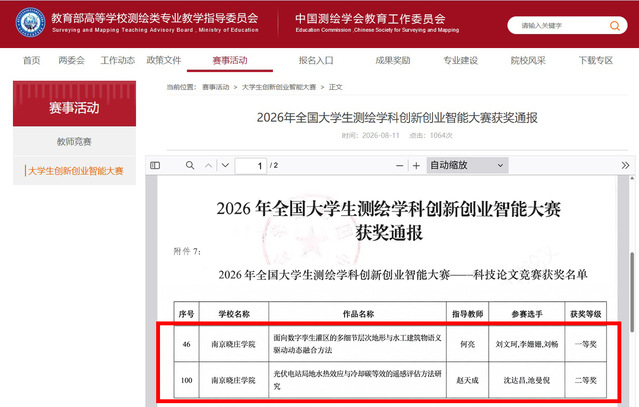
Task: Click table header 获奖等级
Action: 586,314
